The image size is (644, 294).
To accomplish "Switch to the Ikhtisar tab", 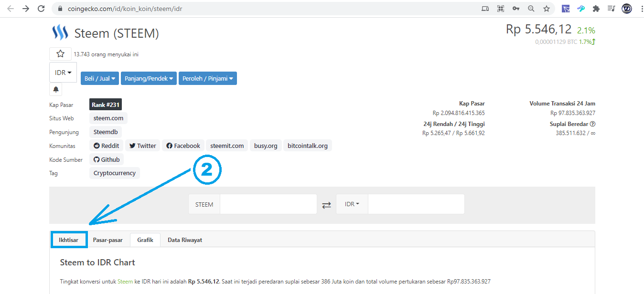I will click(x=69, y=240).
